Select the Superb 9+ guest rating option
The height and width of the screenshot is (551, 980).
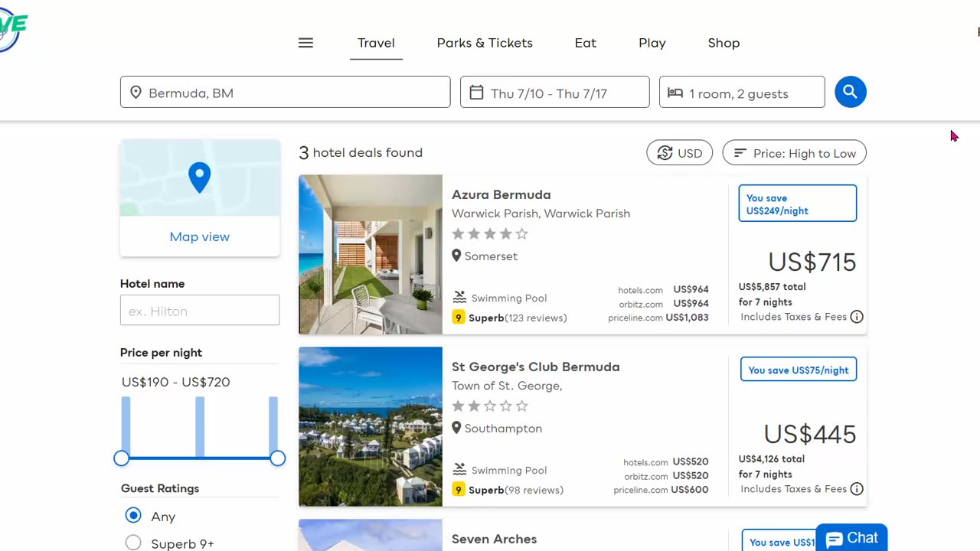click(x=133, y=543)
